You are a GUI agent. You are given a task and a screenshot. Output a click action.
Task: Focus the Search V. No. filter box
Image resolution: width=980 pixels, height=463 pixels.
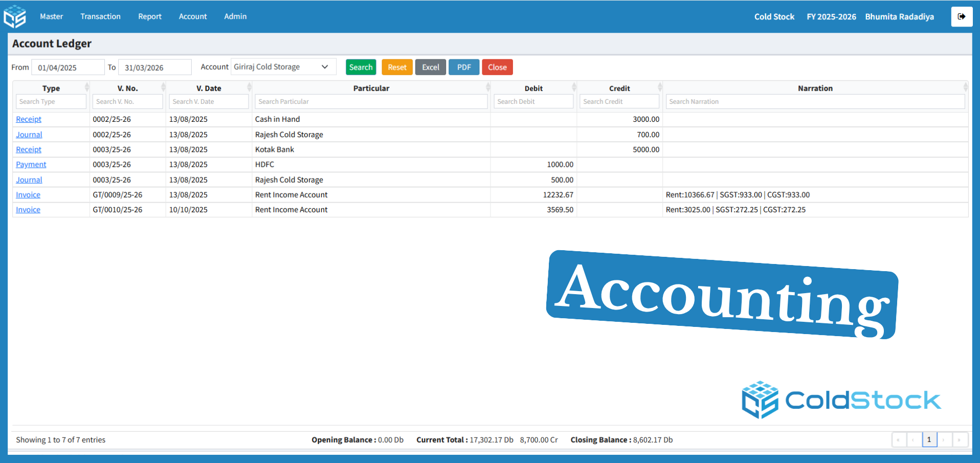pyautogui.click(x=128, y=101)
